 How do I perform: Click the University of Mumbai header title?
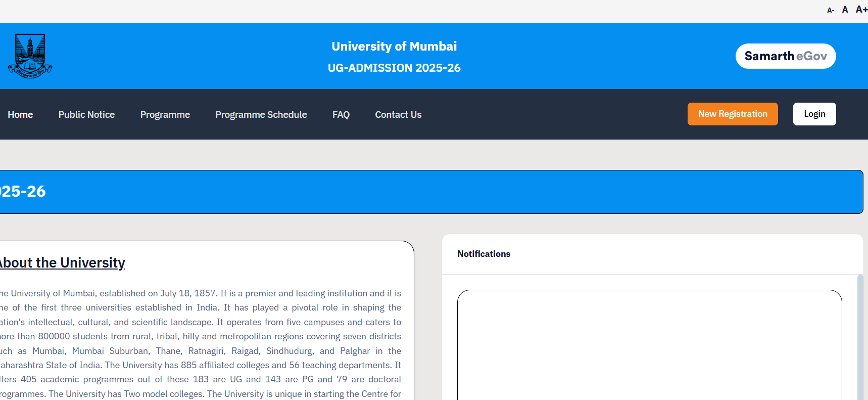click(394, 47)
